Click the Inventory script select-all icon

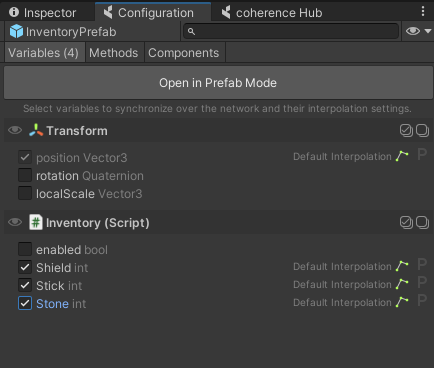pos(406,222)
